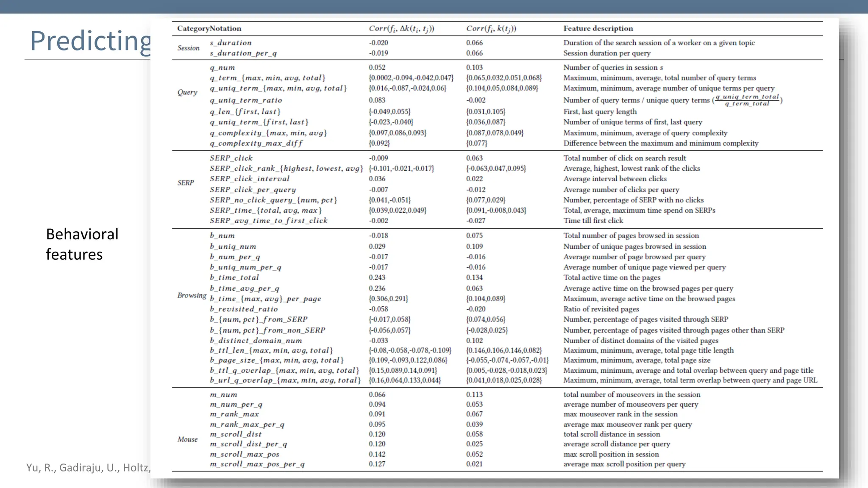Click the 's_duration' feature row
The width and height of the screenshot is (868, 488).
231,43
